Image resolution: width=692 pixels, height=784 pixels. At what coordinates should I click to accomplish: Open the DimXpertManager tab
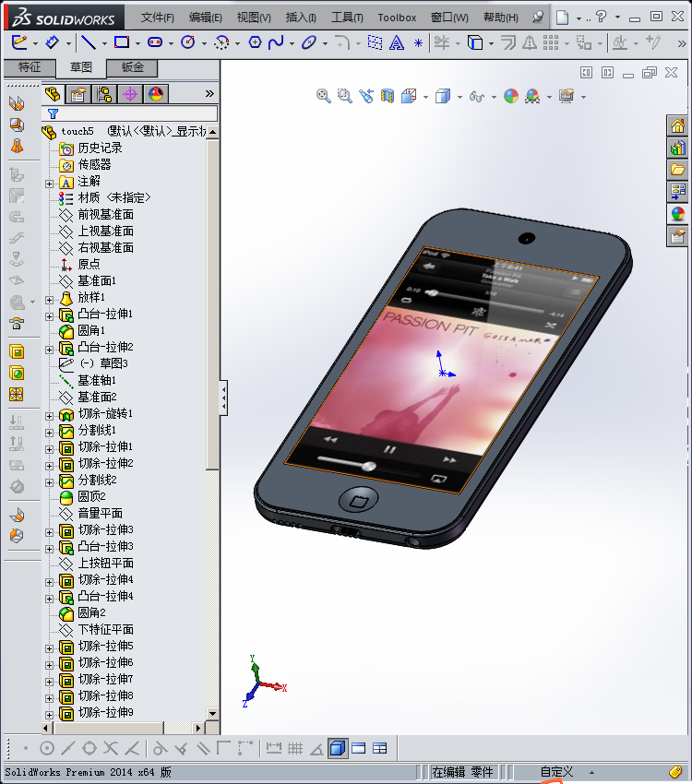pyautogui.click(x=130, y=94)
